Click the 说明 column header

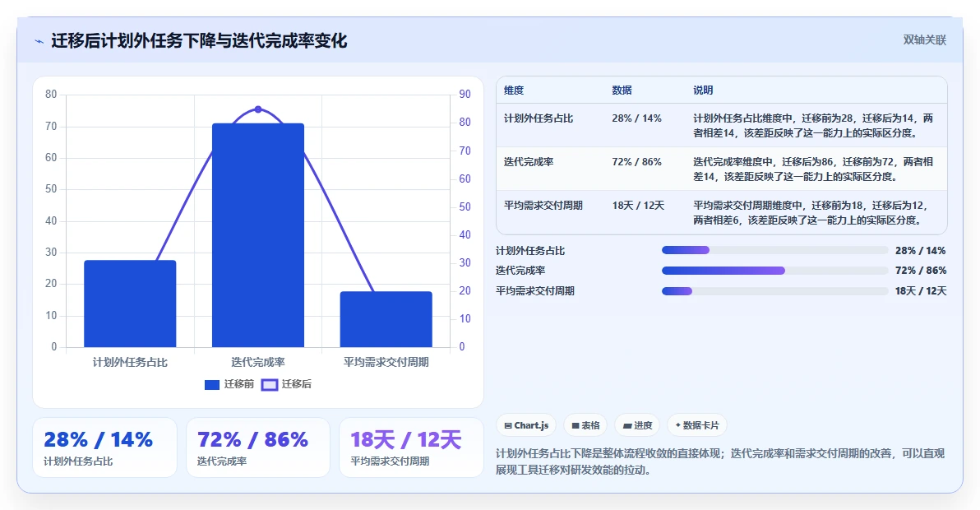coord(703,90)
